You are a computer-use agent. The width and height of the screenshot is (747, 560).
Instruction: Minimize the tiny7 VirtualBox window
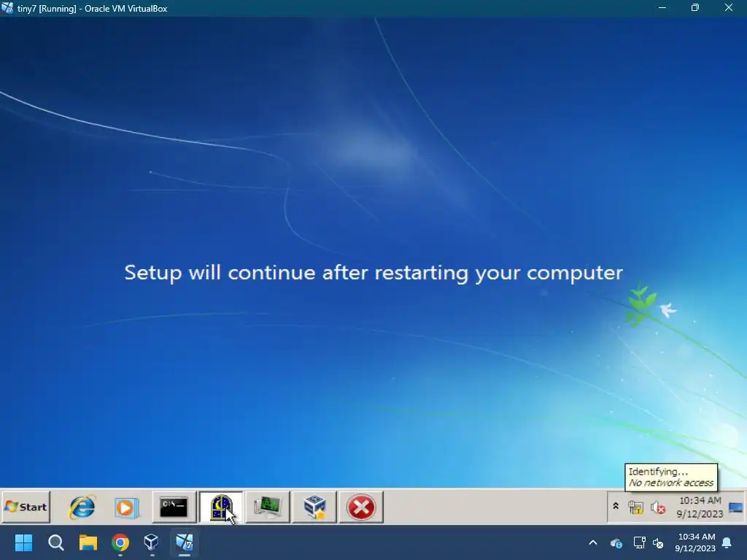tap(662, 7)
